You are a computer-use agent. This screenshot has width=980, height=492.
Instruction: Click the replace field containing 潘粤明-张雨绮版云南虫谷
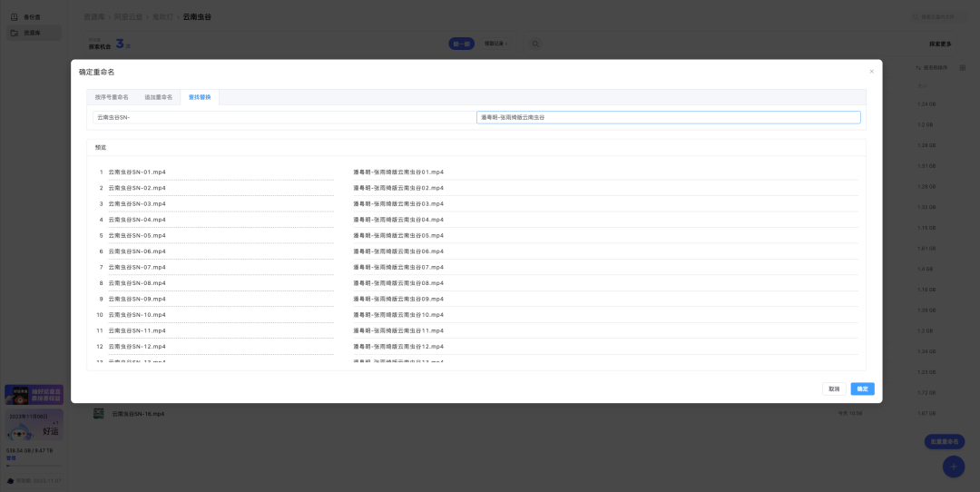coord(668,117)
